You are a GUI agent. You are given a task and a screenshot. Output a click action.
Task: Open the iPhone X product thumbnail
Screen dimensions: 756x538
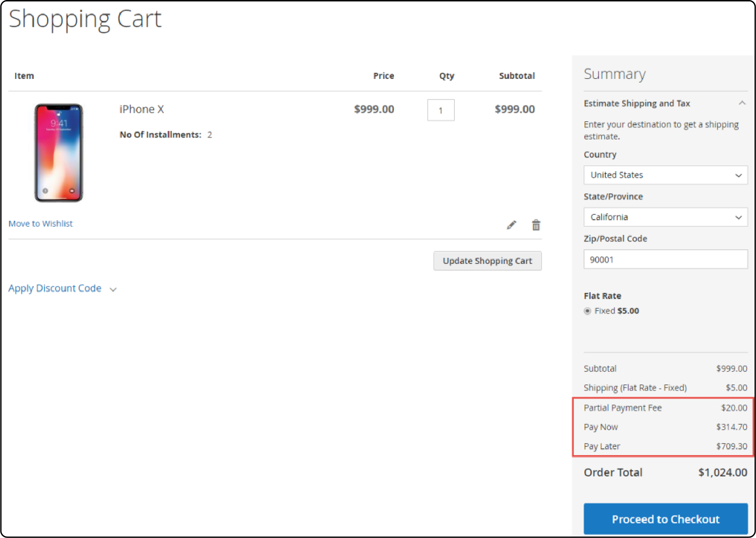coord(59,153)
